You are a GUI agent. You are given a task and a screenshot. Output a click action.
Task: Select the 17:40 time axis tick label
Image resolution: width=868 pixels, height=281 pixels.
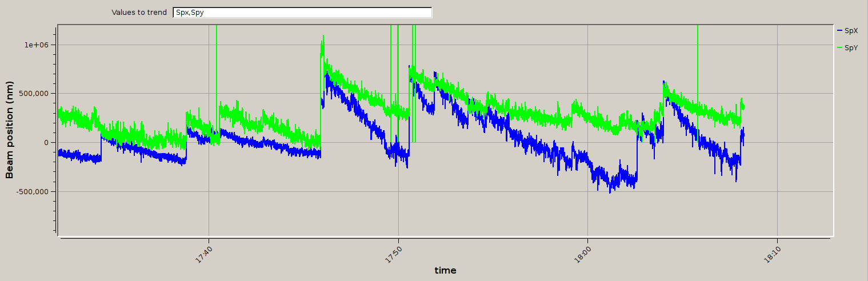tap(204, 252)
